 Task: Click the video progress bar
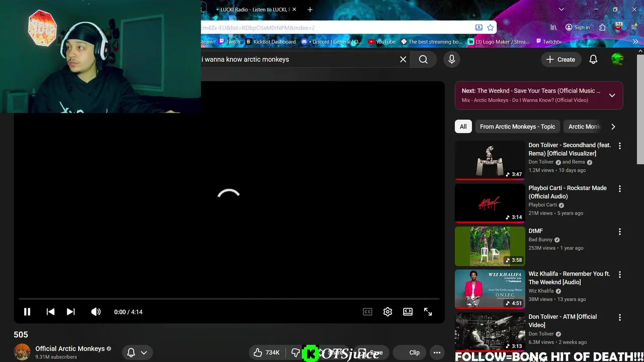[x=229, y=299]
